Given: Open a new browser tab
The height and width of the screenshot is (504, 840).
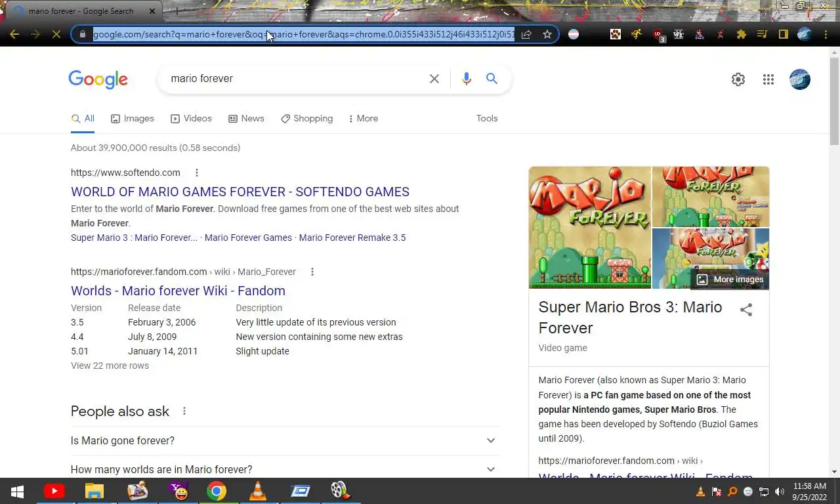Looking at the screenshot, I should [x=177, y=11].
